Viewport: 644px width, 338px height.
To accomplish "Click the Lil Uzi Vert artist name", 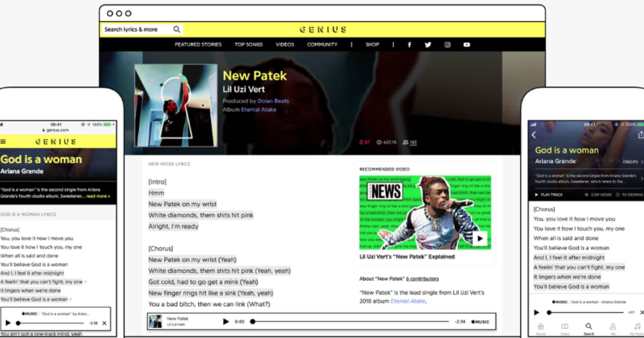I will (x=244, y=89).
